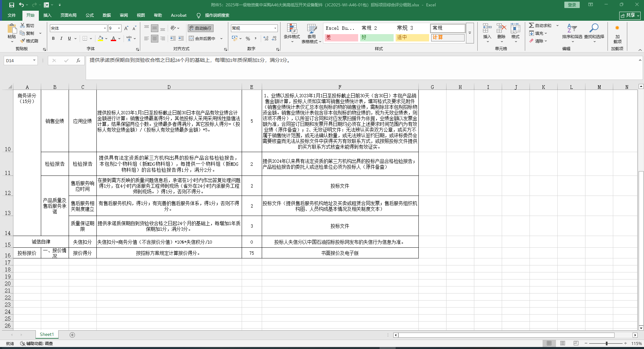Click the Sort and Filter icon
Image resolution: width=644 pixels, height=349 pixels.
[572, 28]
